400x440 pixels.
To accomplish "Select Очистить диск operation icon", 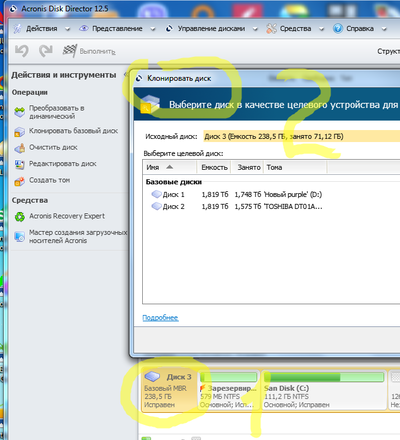I will click(20, 148).
